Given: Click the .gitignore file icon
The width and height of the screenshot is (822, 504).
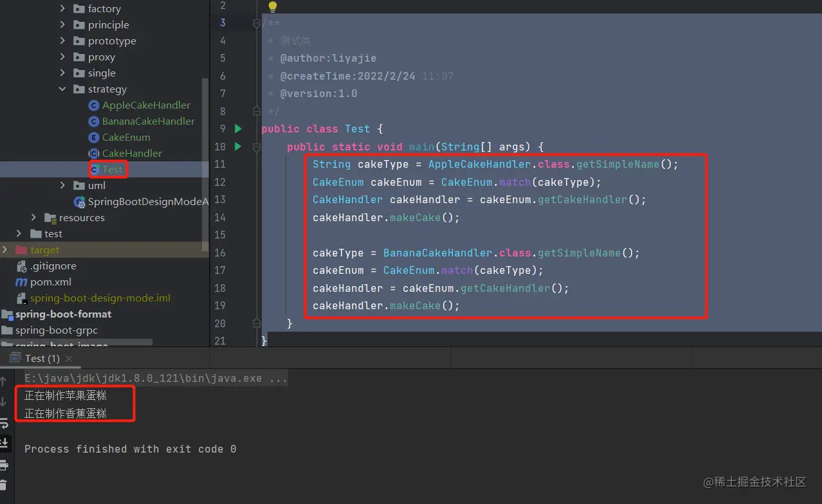Looking at the screenshot, I should coord(21,266).
